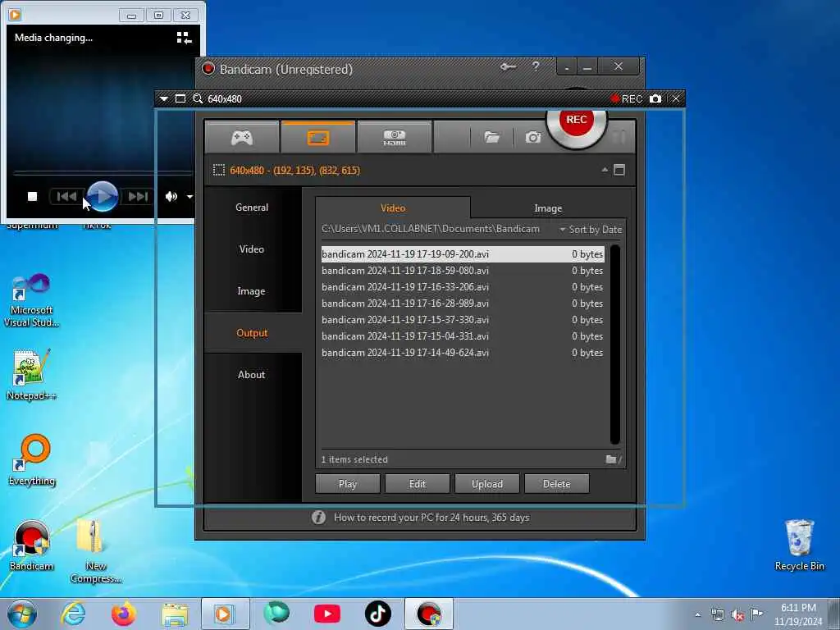Select bandicam 2024-11-19 17-16-28-989.avi
Screen dimensions: 840x630
pos(463,304)
